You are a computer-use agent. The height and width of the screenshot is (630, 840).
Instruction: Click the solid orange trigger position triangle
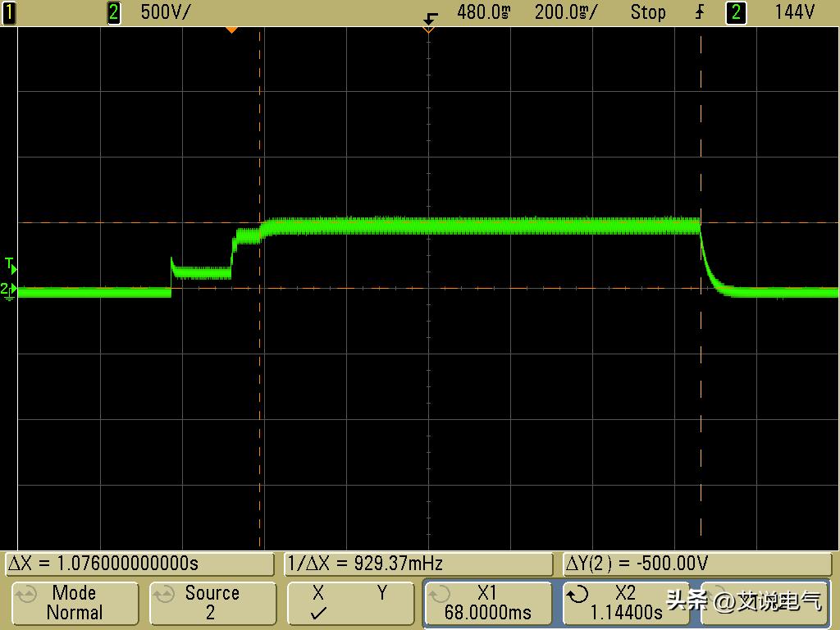[x=231, y=30]
